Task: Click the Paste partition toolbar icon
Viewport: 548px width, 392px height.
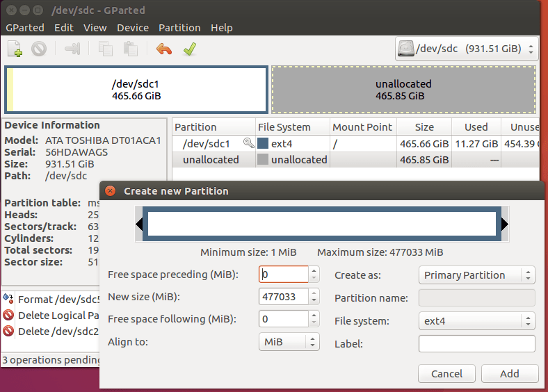Action: tap(130, 49)
